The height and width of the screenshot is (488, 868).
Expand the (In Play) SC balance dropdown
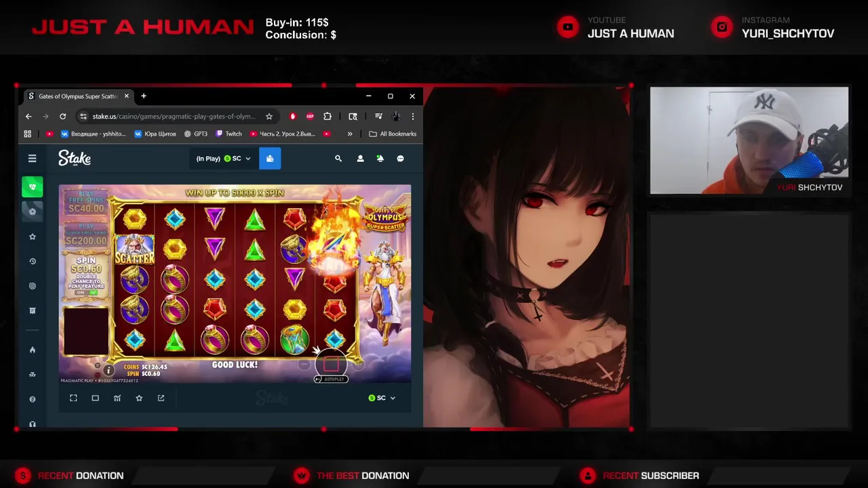(223, 159)
